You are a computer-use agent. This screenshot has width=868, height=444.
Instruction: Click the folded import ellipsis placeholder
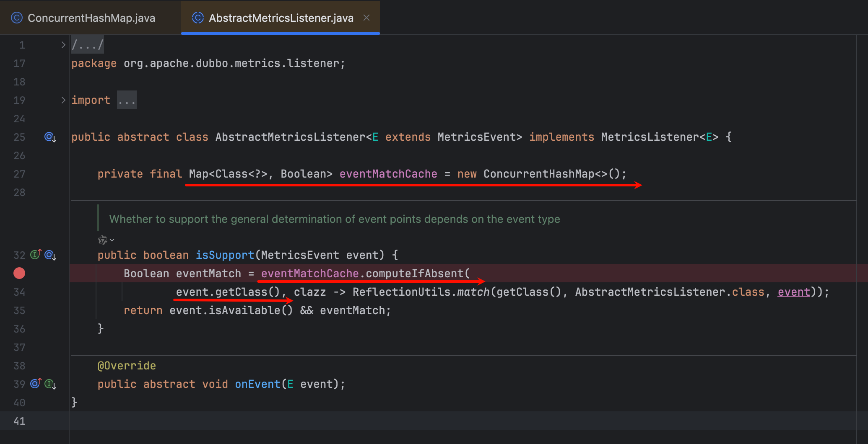[127, 100]
